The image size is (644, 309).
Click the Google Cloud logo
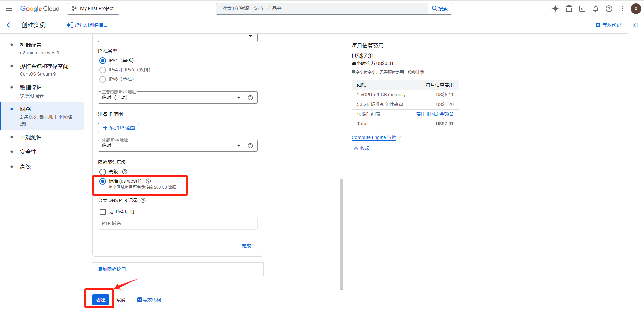[x=40, y=9]
